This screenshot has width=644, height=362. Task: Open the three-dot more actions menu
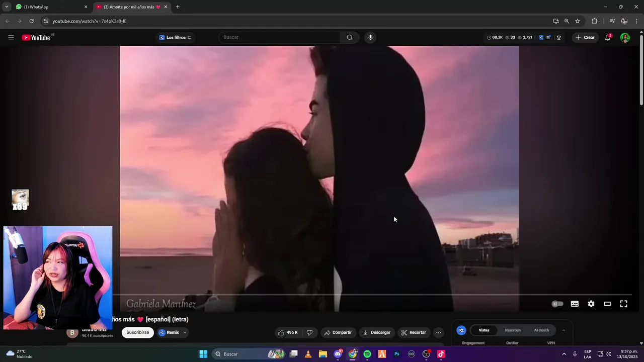pyautogui.click(x=438, y=332)
